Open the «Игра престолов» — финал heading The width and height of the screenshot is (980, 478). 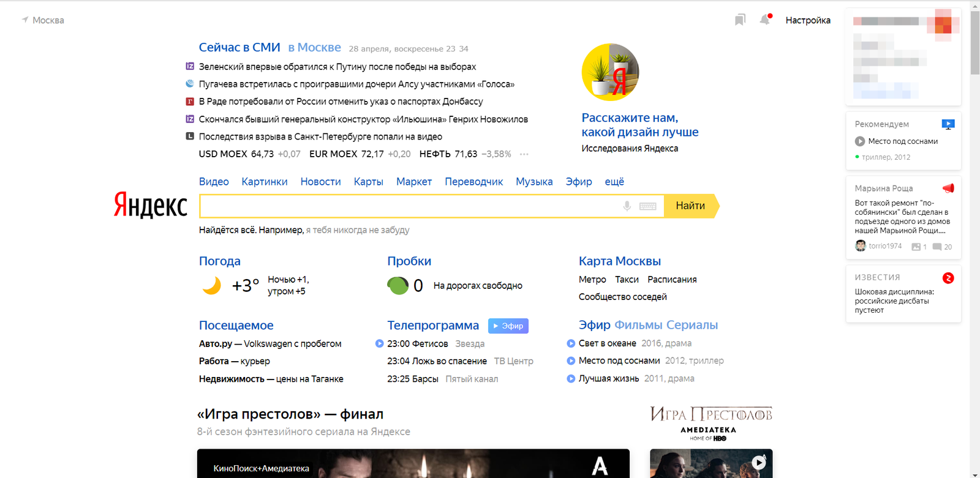[290, 414]
